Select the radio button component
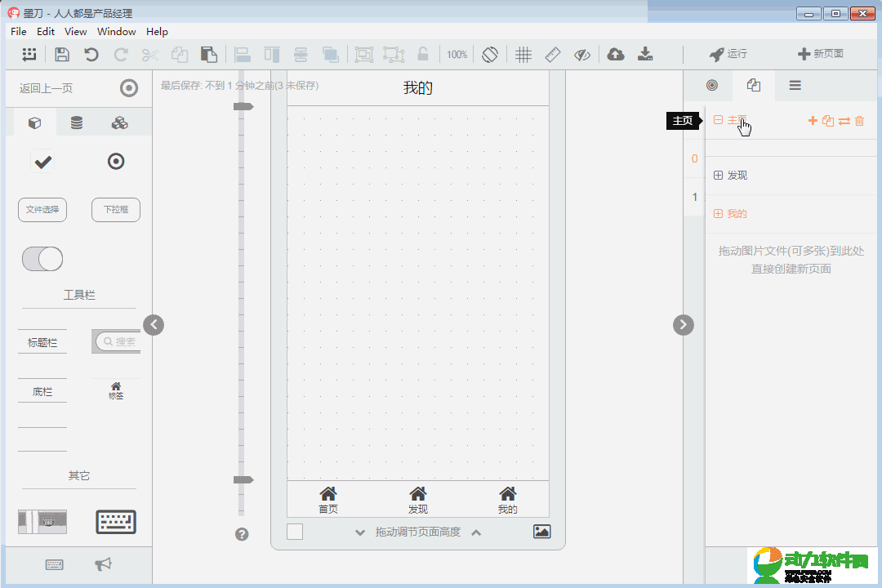This screenshot has width=882, height=588. coord(116,162)
